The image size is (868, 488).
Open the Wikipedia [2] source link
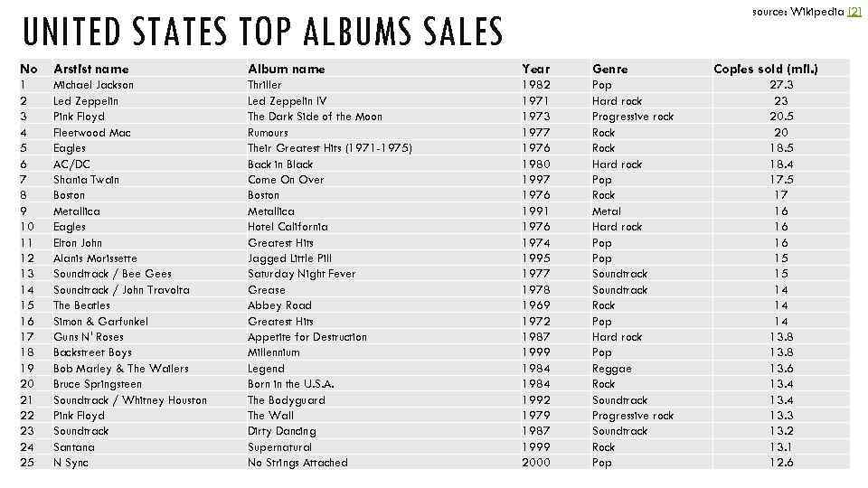pyautogui.click(x=854, y=12)
